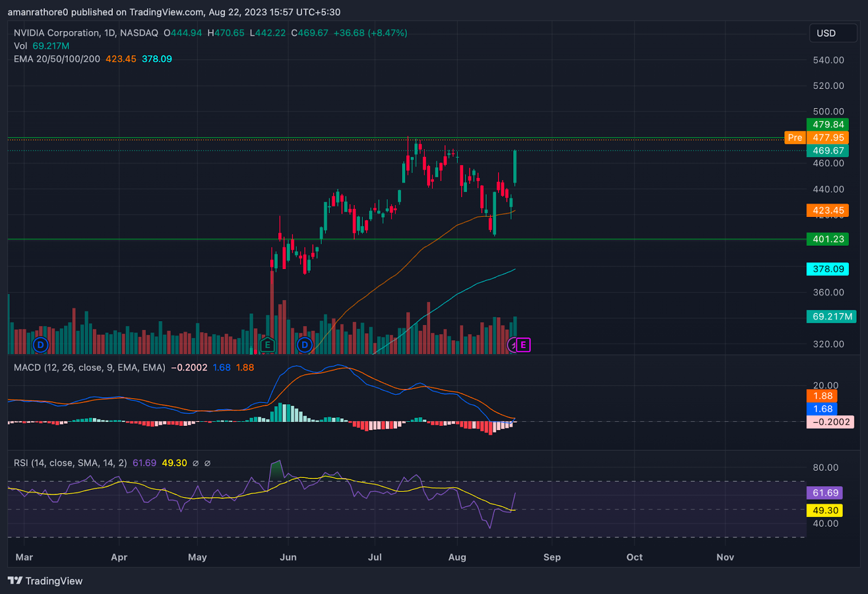Image resolution: width=868 pixels, height=594 pixels.
Task: Click the 500.00 price scale tick
Action: [828, 112]
